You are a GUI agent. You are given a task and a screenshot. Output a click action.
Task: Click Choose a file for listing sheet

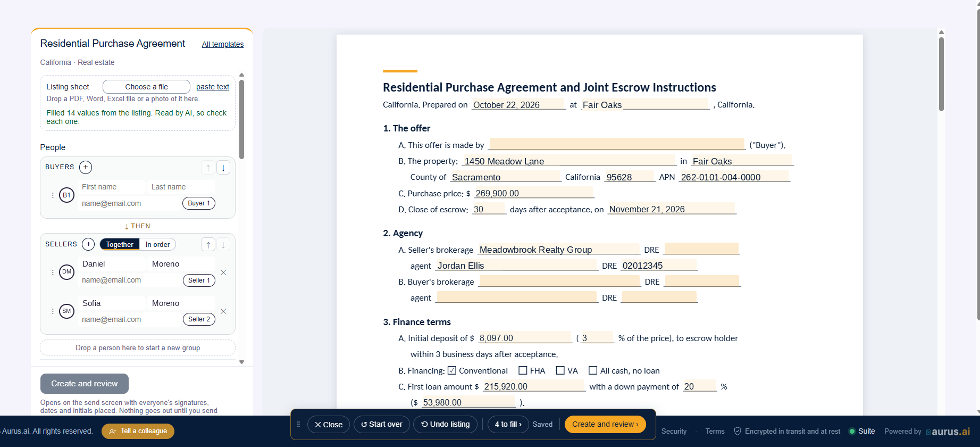click(146, 87)
